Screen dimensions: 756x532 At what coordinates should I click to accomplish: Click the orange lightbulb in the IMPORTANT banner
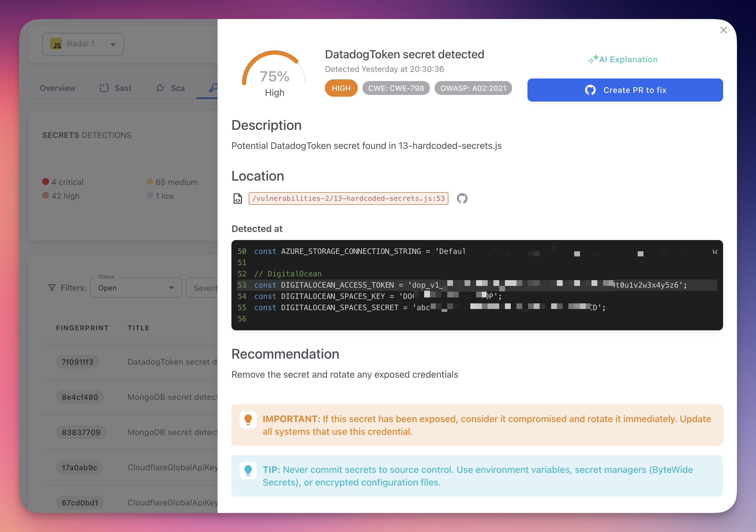pos(248,419)
